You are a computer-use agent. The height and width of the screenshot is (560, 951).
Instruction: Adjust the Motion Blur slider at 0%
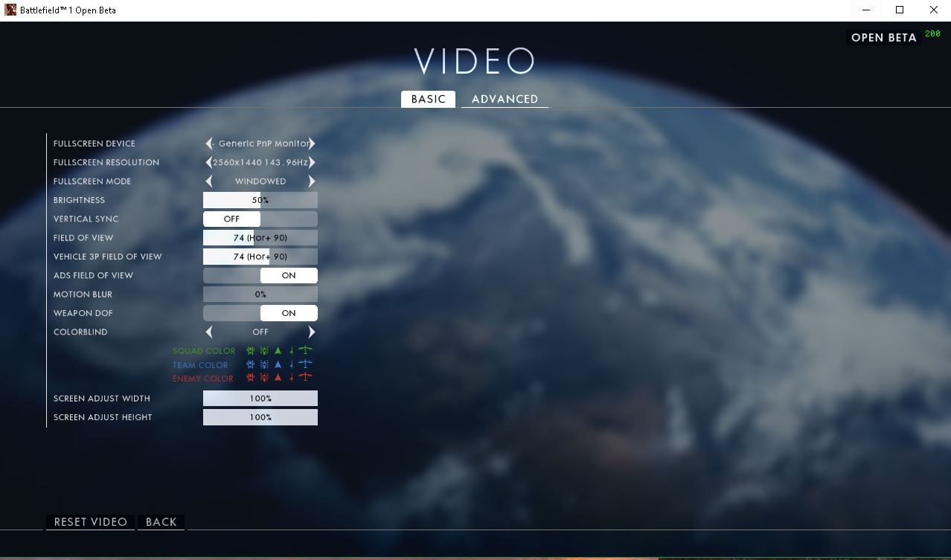coord(260,295)
